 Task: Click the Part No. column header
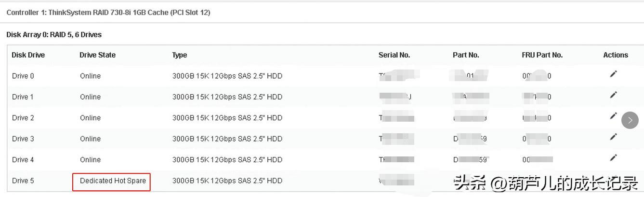(x=466, y=55)
